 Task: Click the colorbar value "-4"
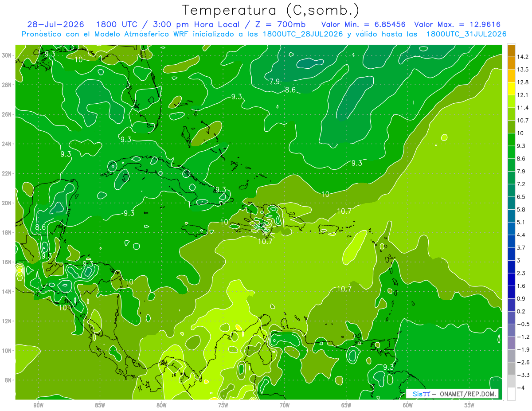[x=521, y=388]
